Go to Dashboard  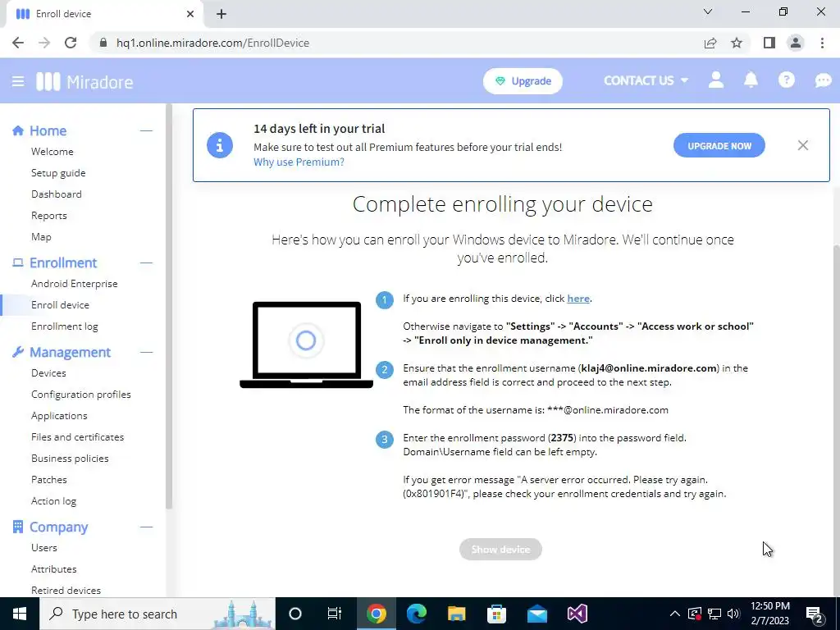[x=57, y=194]
